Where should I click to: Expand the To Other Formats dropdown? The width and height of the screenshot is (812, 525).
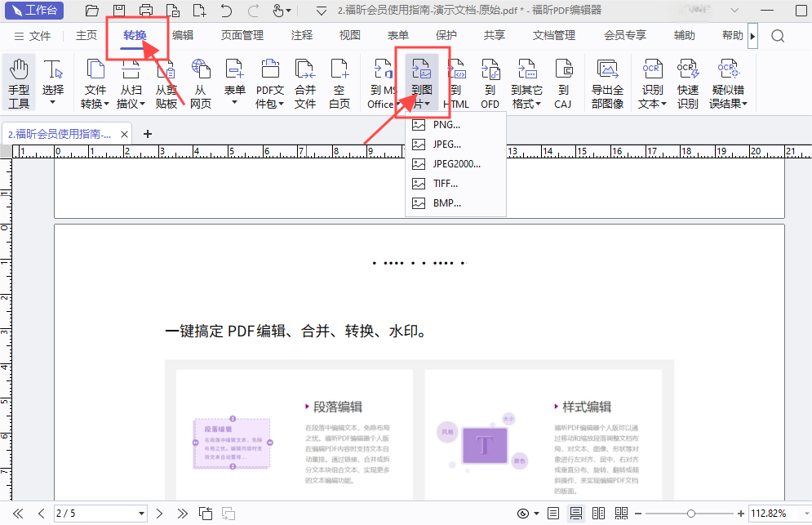526,104
